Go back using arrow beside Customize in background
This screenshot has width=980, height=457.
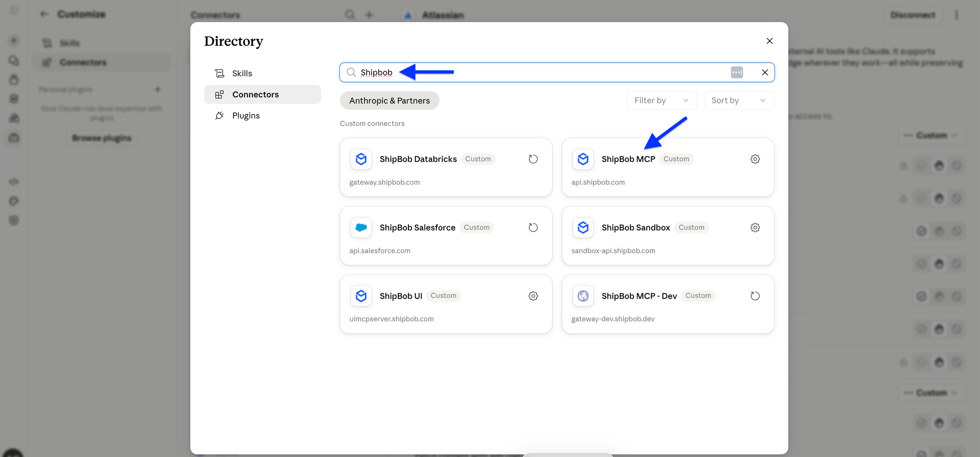(44, 15)
